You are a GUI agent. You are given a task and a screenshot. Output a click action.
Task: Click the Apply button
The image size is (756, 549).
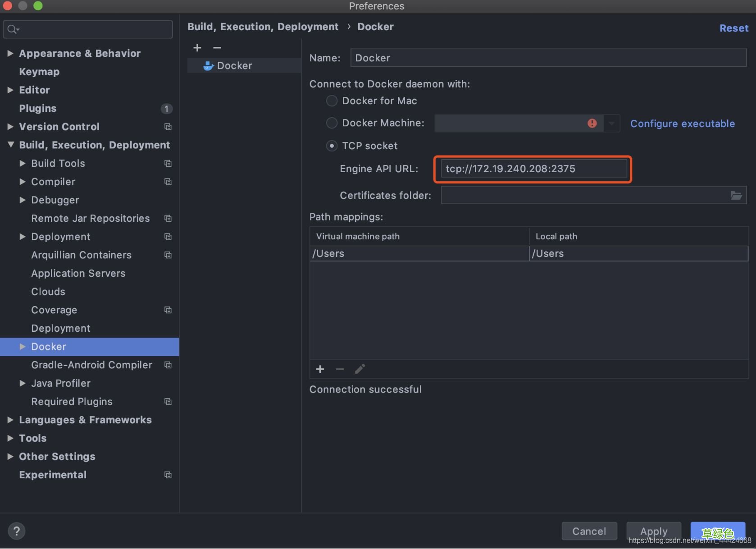click(654, 531)
